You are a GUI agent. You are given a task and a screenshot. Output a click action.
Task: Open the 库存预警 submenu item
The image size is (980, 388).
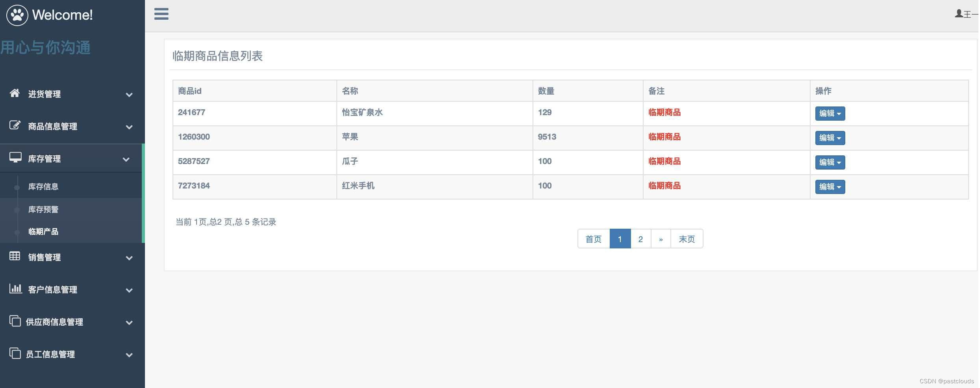point(43,209)
